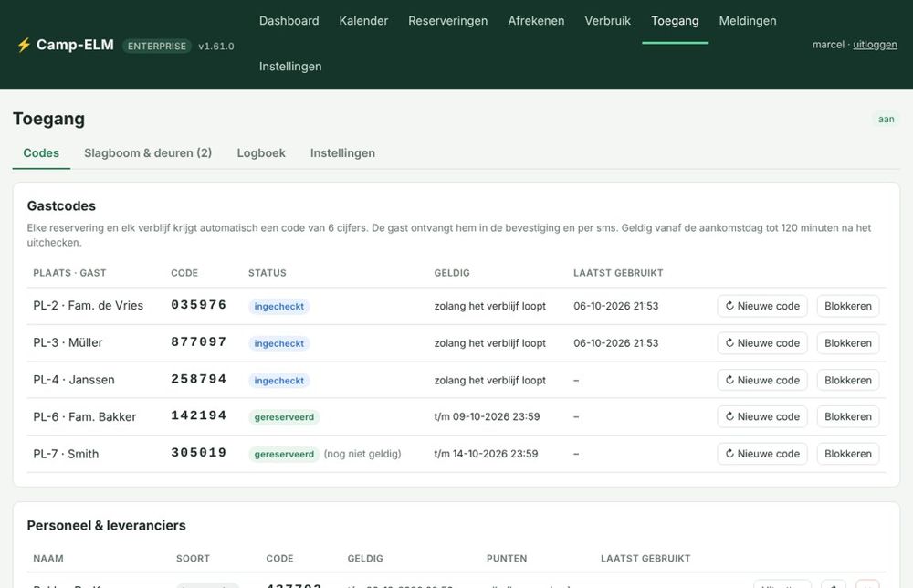Viewport: 913px width, 588px height.
Task: Click the version label v1.61.0
Action: [216, 46]
